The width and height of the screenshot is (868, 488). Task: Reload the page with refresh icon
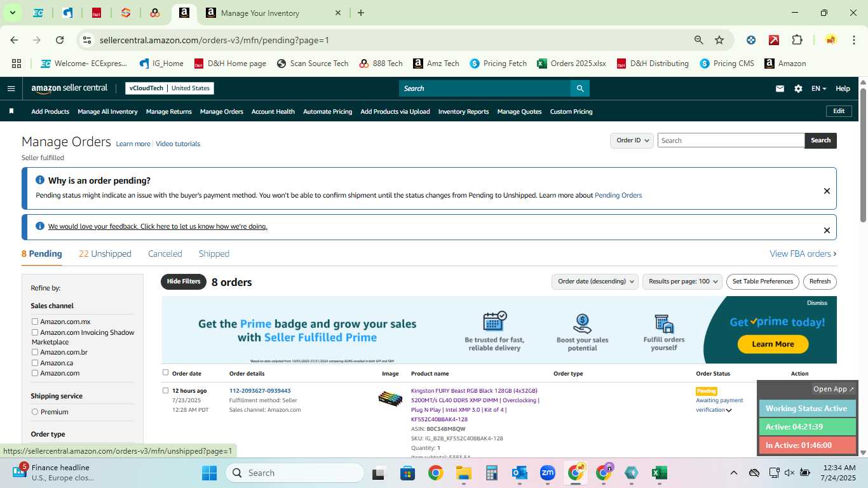pyautogui.click(x=60, y=40)
